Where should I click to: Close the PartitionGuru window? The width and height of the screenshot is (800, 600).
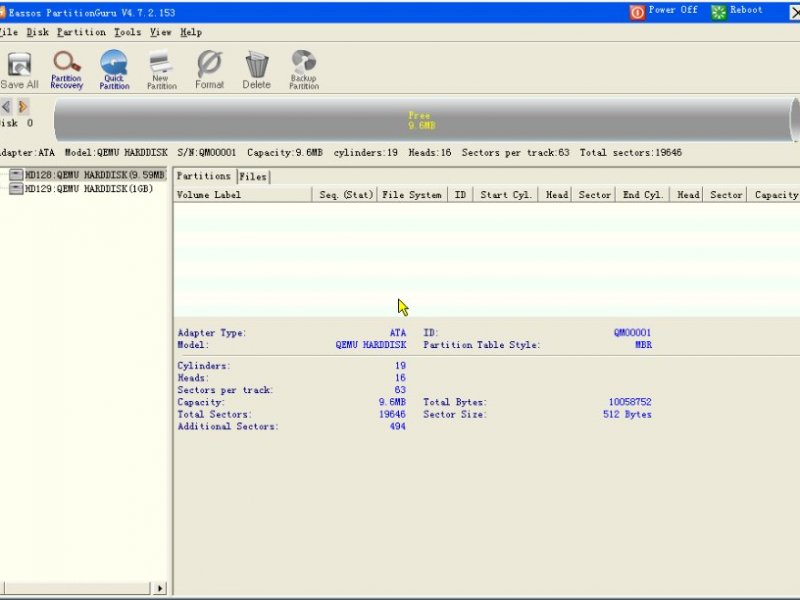[794, 12]
